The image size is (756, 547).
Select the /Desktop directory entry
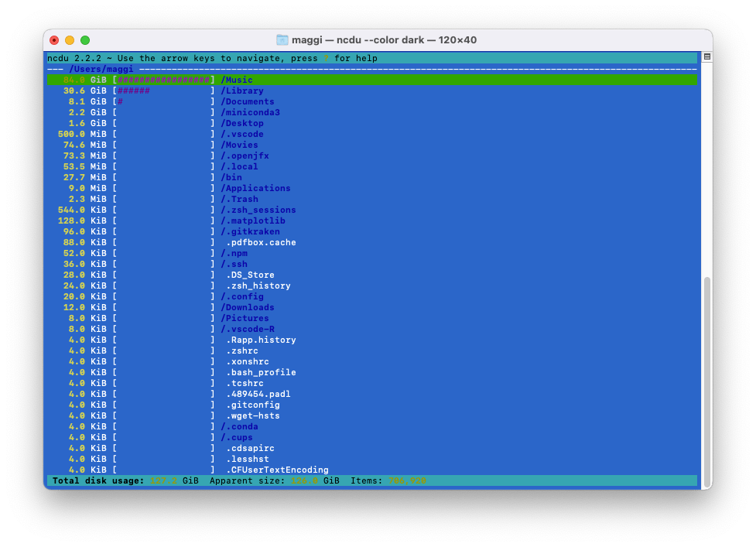[x=242, y=123]
